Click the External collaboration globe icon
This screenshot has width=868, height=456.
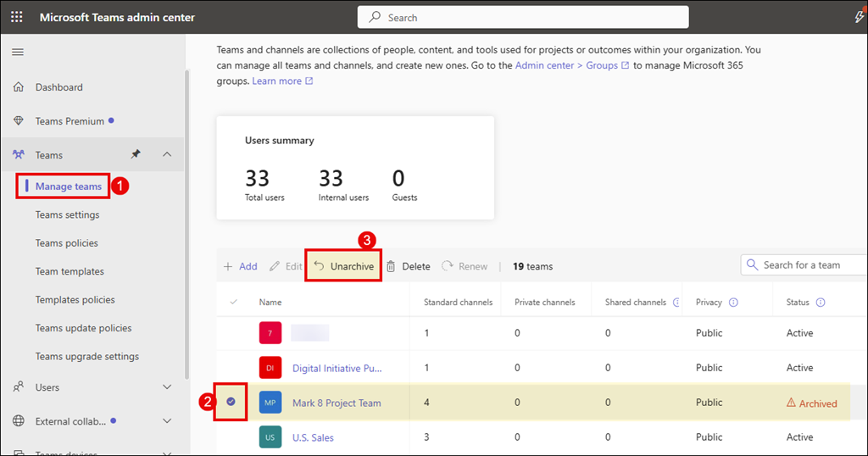pos(19,420)
